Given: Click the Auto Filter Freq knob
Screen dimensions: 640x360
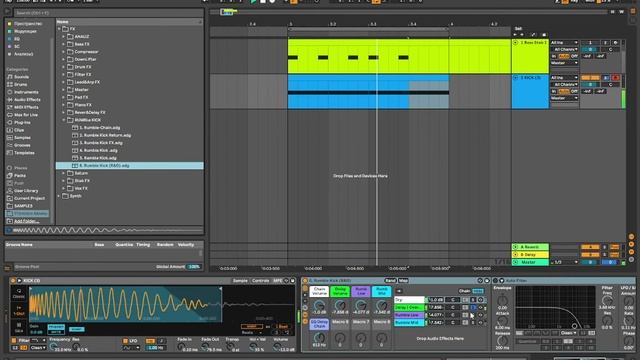Looking at the screenshot, I should 607,301.
